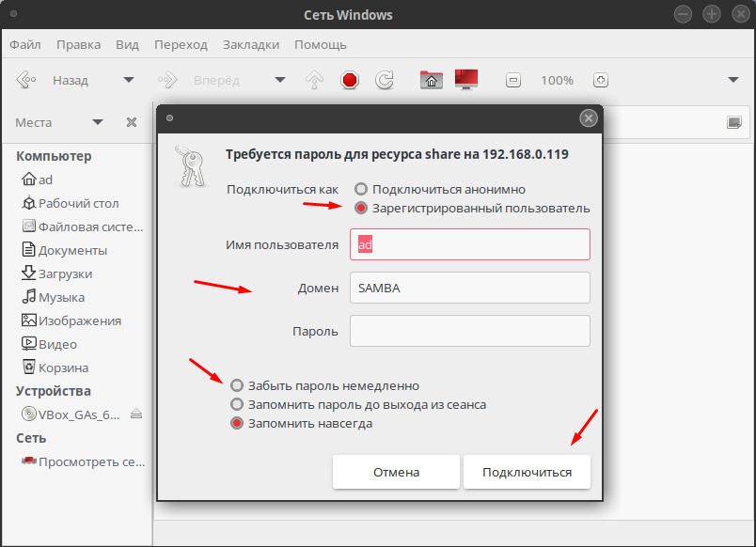
Task: Open the Закладки menu
Action: (251, 45)
